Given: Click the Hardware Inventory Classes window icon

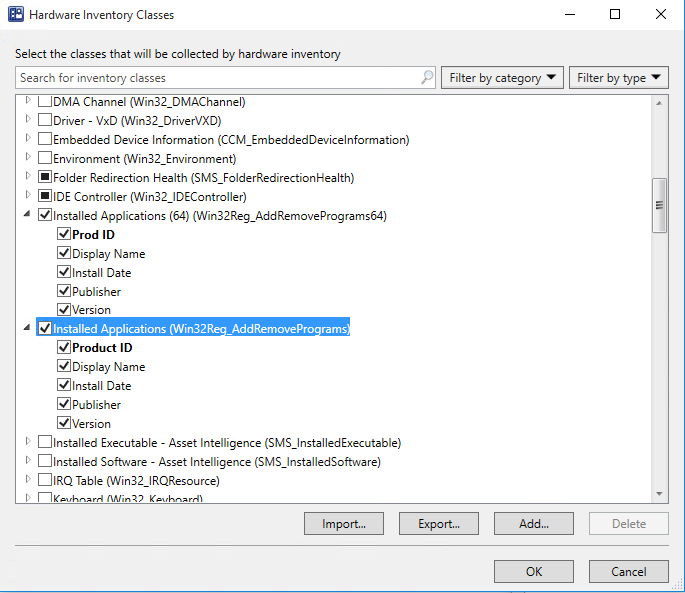Looking at the screenshot, I should (16, 14).
